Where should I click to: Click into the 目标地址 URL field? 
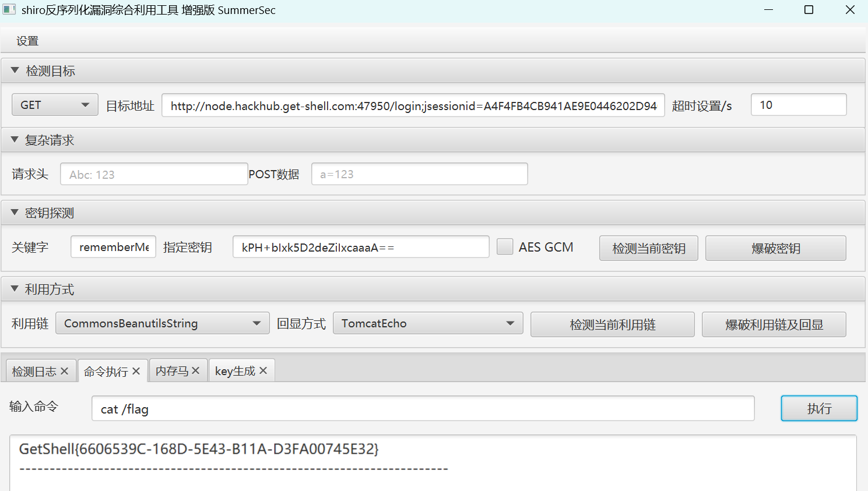tap(413, 105)
